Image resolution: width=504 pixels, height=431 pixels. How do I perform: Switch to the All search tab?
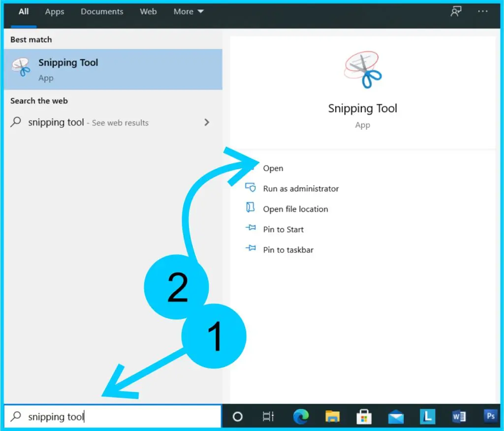click(24, 12)
